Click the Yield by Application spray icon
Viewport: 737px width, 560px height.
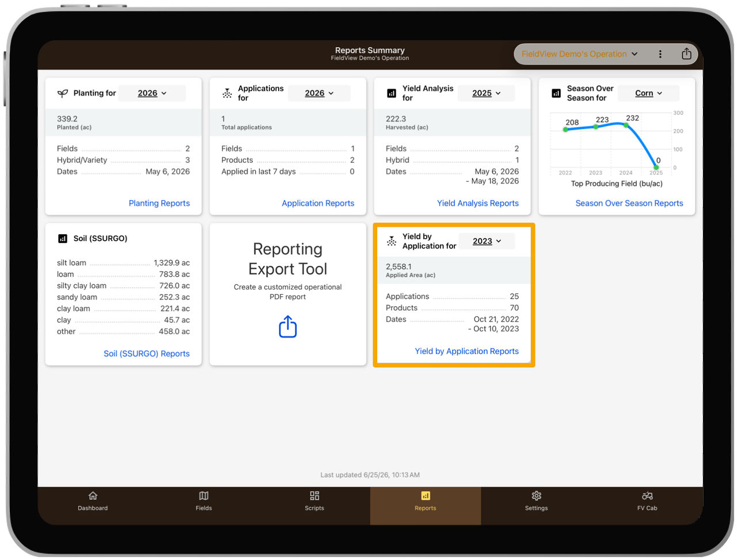(x=392, y=241)
